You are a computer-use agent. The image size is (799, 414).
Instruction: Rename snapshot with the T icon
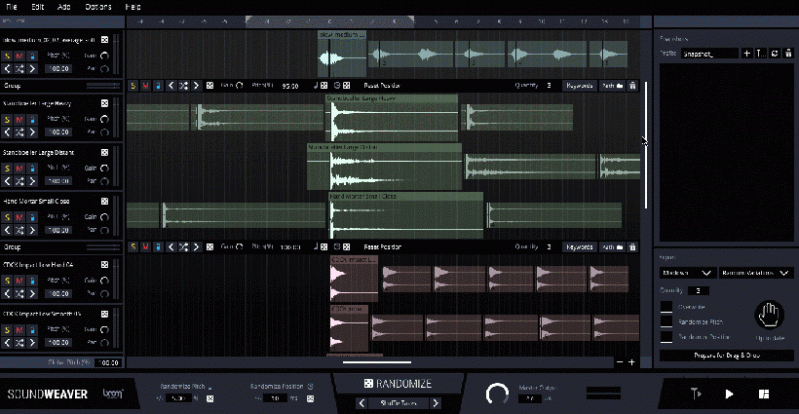[761, 54]
